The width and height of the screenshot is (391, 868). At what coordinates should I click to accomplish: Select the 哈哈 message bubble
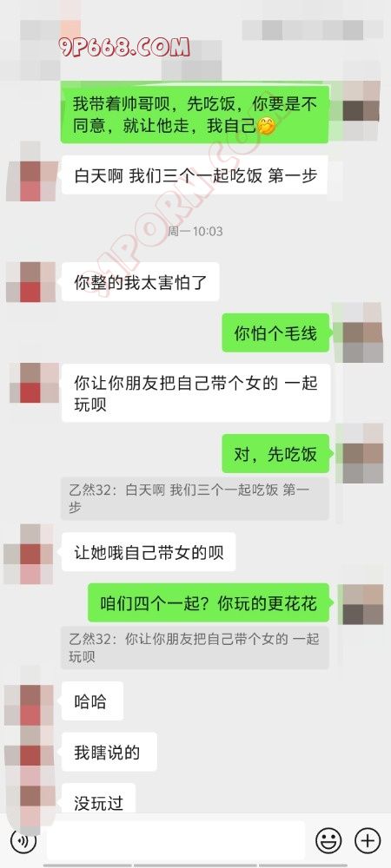pos(92,701)
